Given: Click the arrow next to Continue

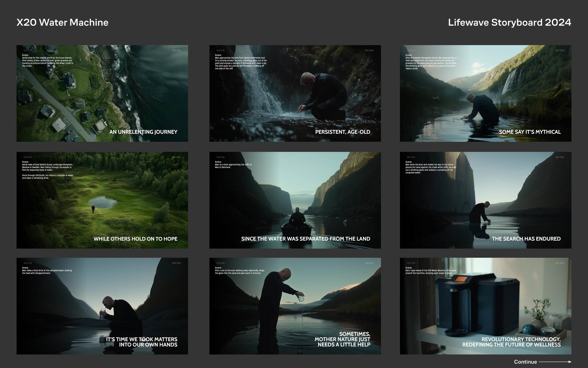Looking at the screenshot, I should point(555,362).
